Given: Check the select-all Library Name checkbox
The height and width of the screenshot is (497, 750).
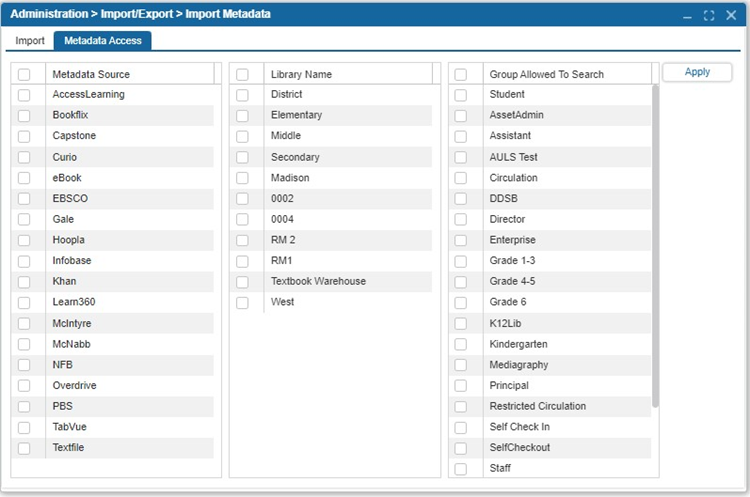Looking at the screenshot, I should point(242,74).
